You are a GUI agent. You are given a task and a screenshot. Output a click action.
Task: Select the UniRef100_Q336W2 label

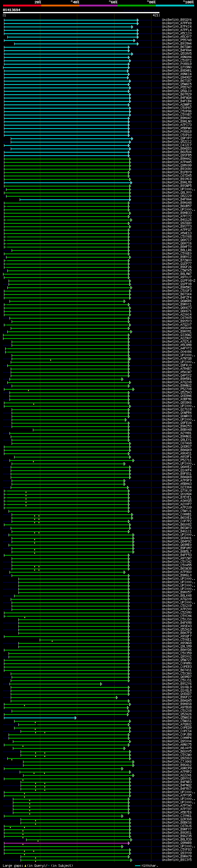[x=177, y=335]
